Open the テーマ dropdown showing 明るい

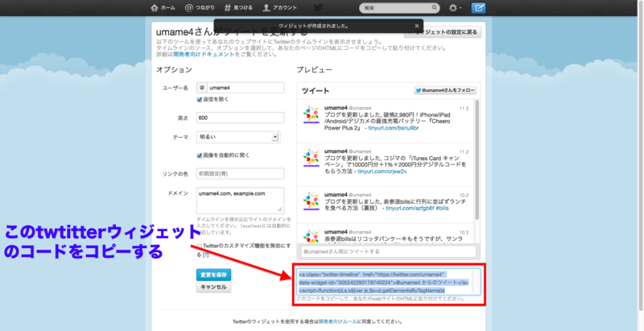[x=238, y=137]
